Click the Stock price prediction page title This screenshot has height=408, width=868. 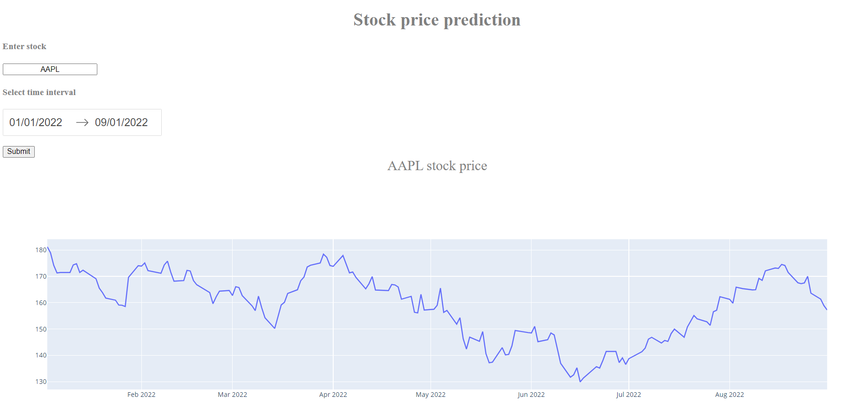[x=436, y=19]
